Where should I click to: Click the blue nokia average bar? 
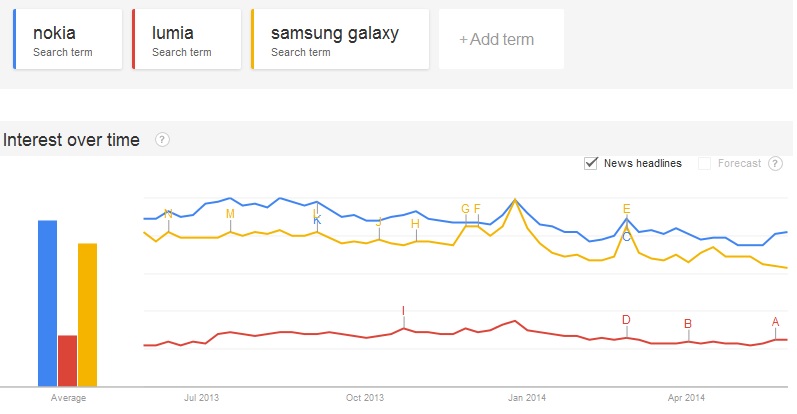(x=47, y=302)
